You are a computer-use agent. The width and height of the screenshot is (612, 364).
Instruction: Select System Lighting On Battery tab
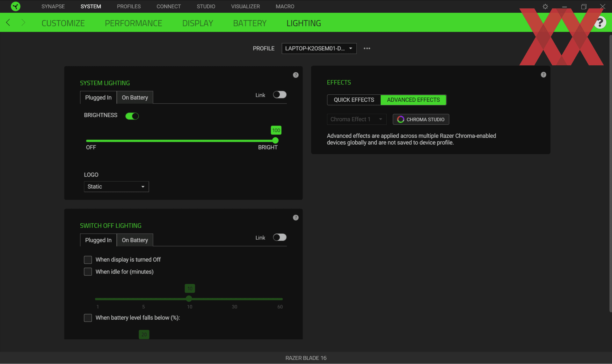(x=135, y=97)
